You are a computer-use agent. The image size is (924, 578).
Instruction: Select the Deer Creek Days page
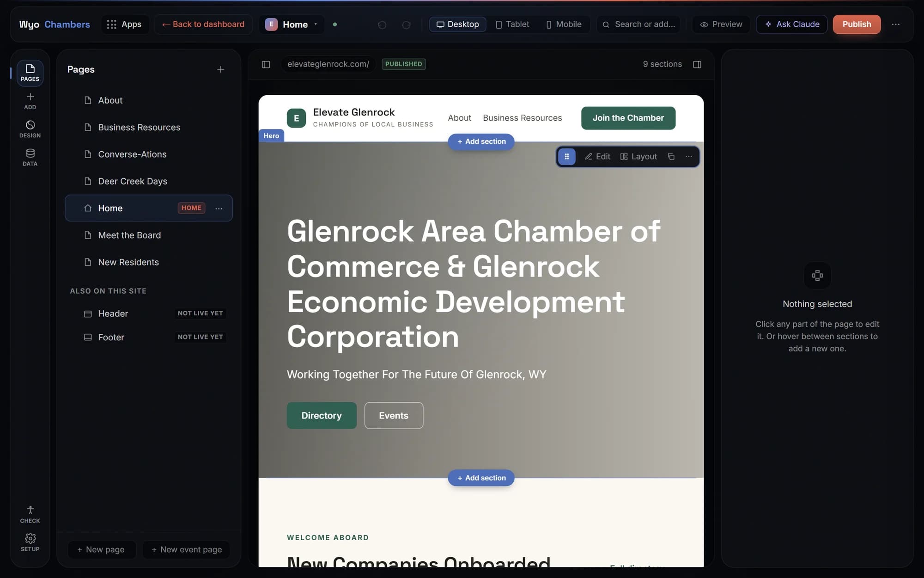(x=149, y=181)
